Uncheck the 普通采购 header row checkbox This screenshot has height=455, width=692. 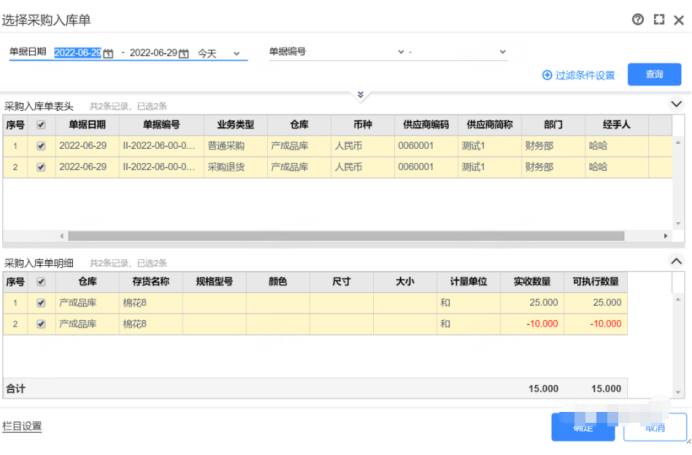(41, 146)
